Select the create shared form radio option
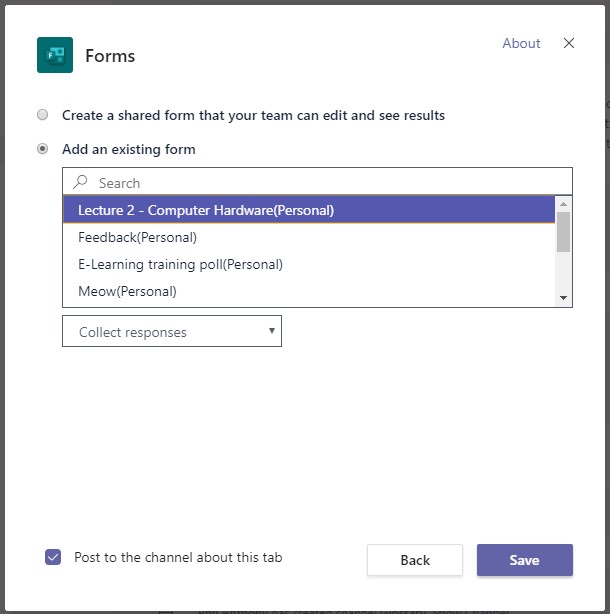 (x=43, y=115)
